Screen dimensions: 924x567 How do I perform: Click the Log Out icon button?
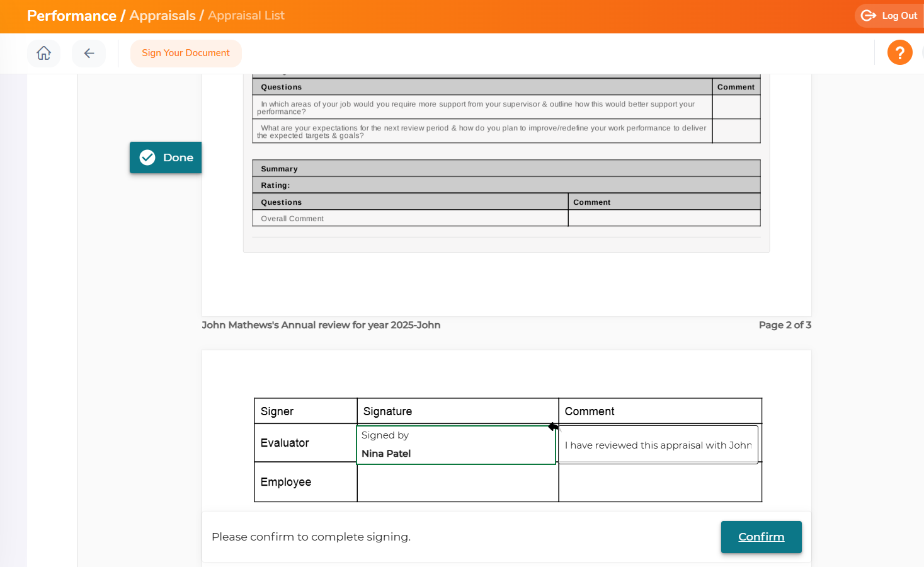tap(889, 16)
